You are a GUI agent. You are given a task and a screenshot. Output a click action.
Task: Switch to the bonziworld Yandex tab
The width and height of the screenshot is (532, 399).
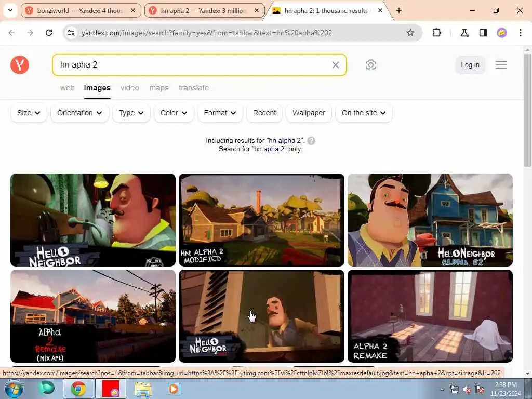81,10
